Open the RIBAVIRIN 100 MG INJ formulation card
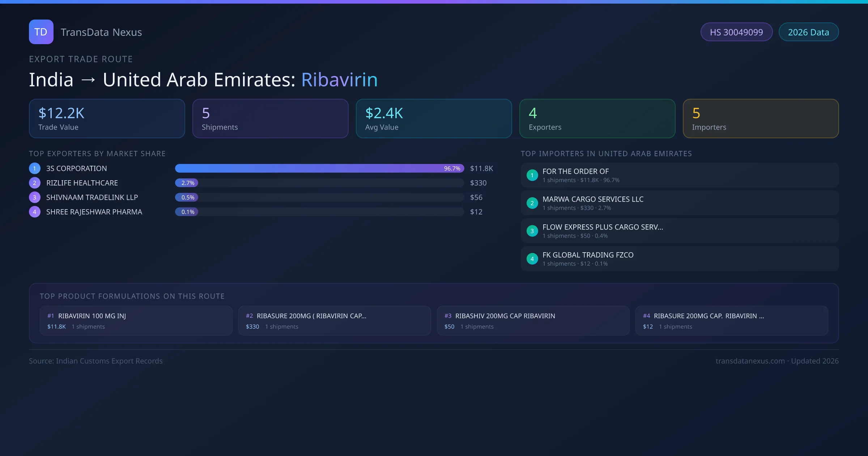 click(136, 321)
